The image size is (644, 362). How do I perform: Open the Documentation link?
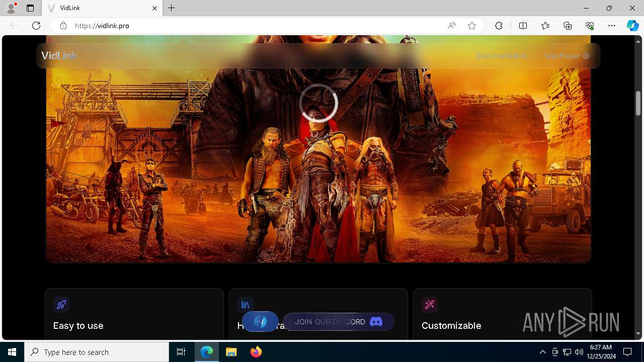click(502, 56)
